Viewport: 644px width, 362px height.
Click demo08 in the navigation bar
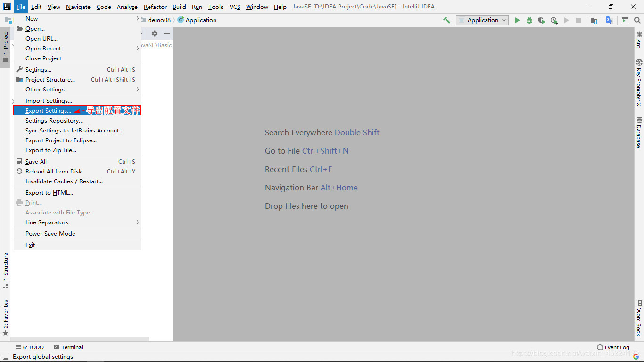159,20
